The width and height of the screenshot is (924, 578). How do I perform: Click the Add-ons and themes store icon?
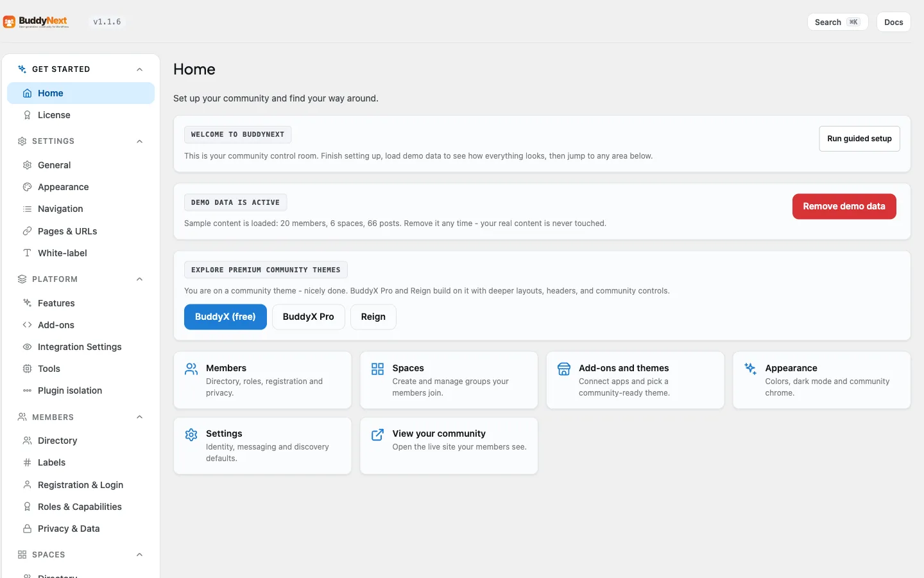click(x=564, y=369)
